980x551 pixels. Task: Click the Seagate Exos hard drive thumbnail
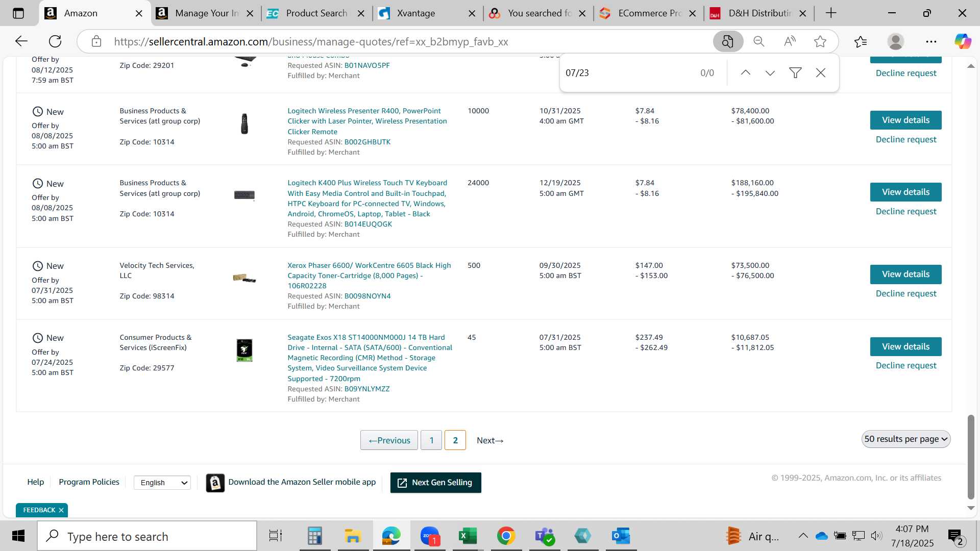click(244, 350)
